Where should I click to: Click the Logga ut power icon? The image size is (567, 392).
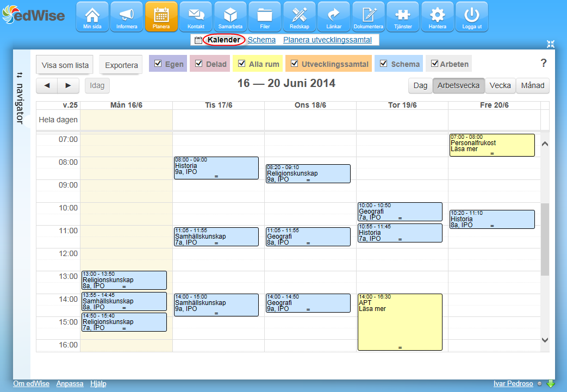point(472,17)
